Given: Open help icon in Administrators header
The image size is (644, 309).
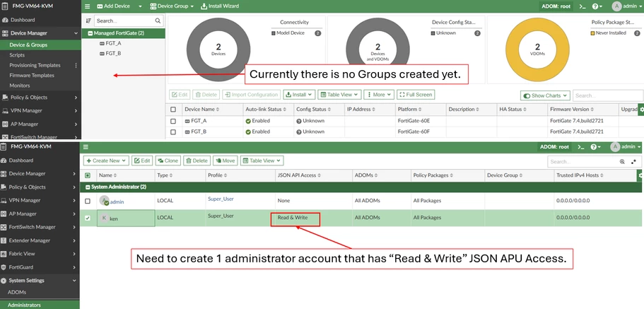Looking at the screenshot, I should (594, 146).
